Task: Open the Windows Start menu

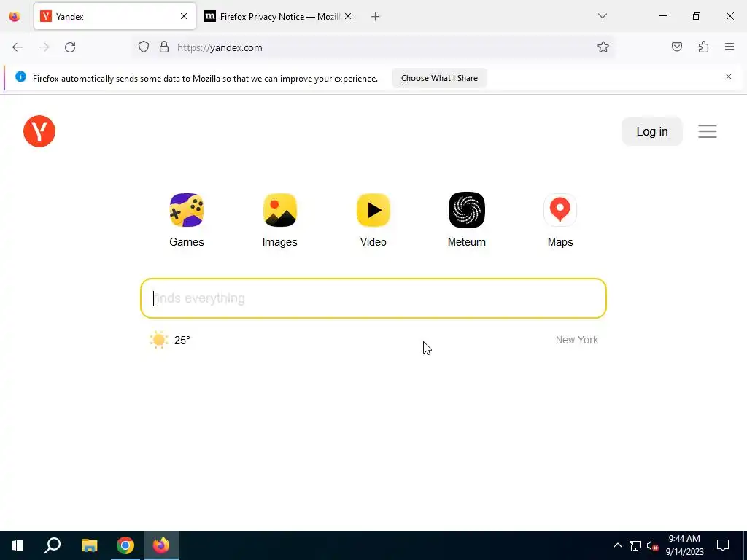Action: click(x=18, y=545)
